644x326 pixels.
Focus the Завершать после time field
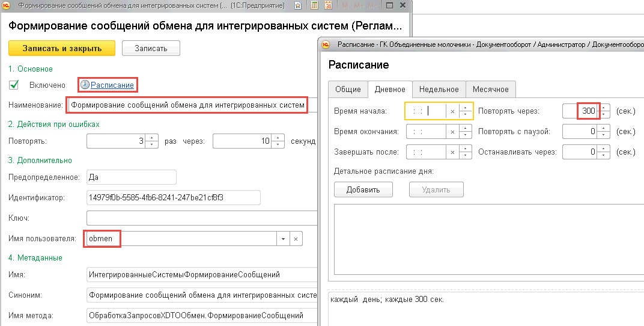point(427,152)
